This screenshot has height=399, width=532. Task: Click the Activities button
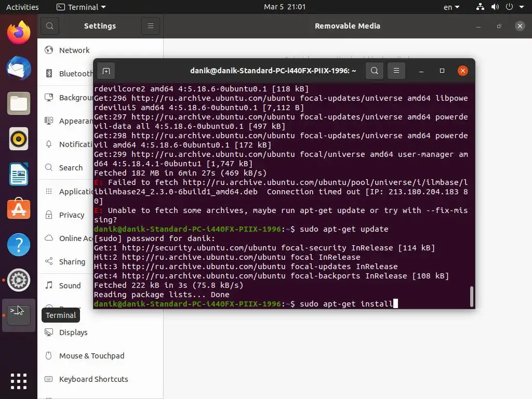[x=22, y=7]
